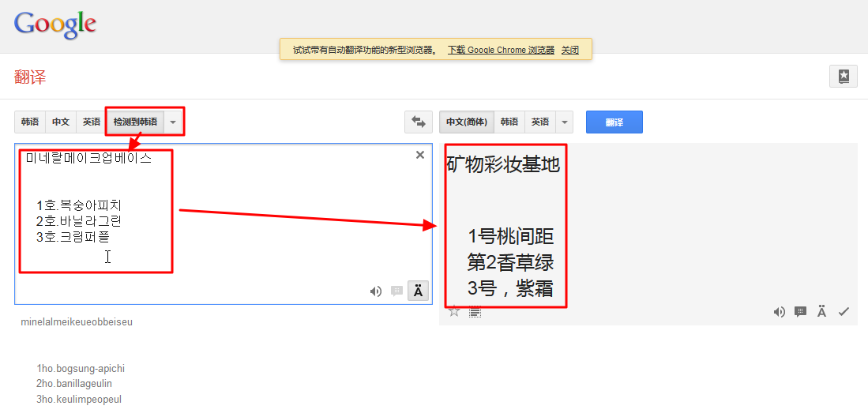Toggle pinyin Ä on translation side
This screenshot has width=868, height=417.
pyautogui.click(x=822, y=312)
